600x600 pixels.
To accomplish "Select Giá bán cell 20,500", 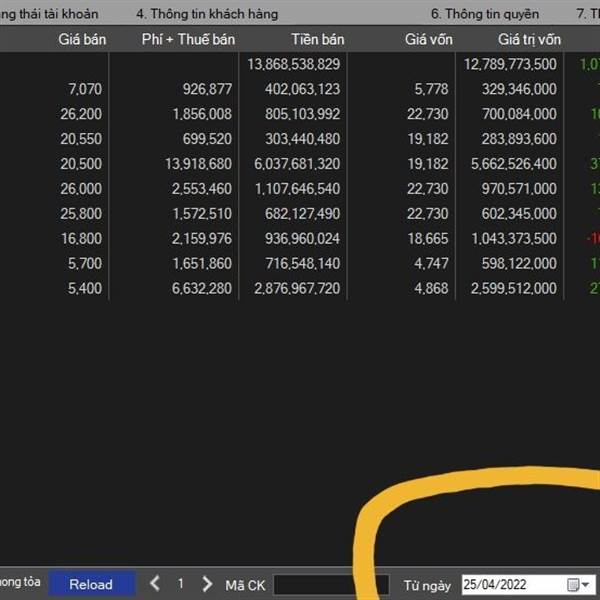I will pyautogui.click(x=81, y=164).
